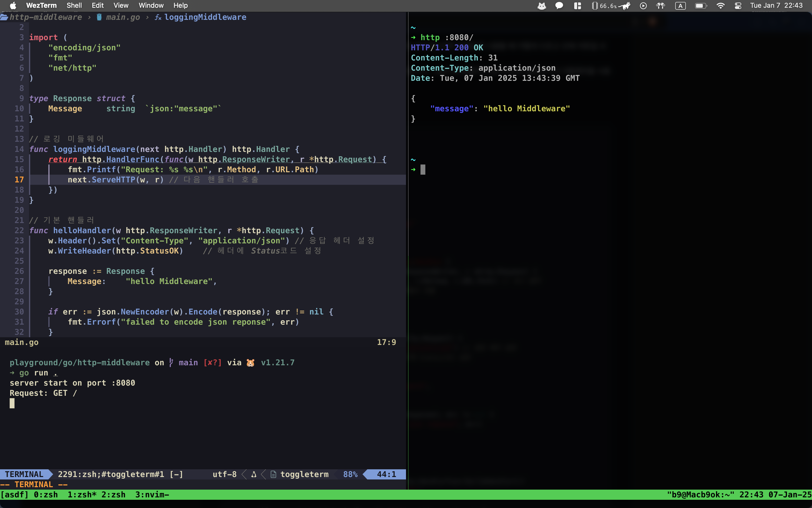Image resolution: width=812 pixels, height=508 pixels.
Task: Click the json.NewEncoder(w).Encode line
Action: pyautogui.click(x=191, y=312)
